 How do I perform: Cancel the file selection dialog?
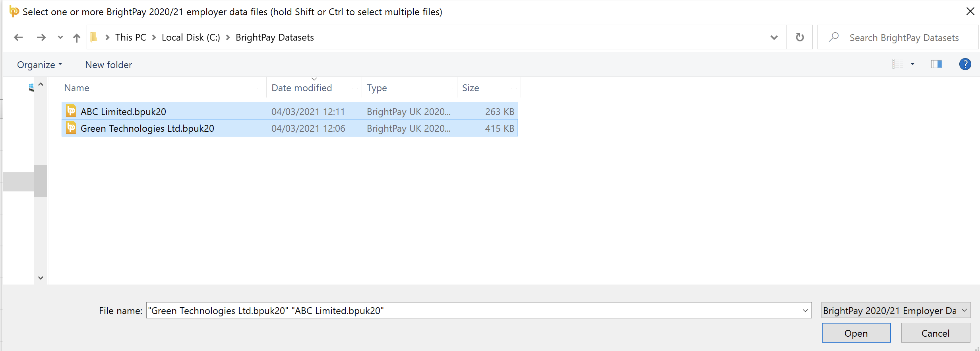click(935, 333)
